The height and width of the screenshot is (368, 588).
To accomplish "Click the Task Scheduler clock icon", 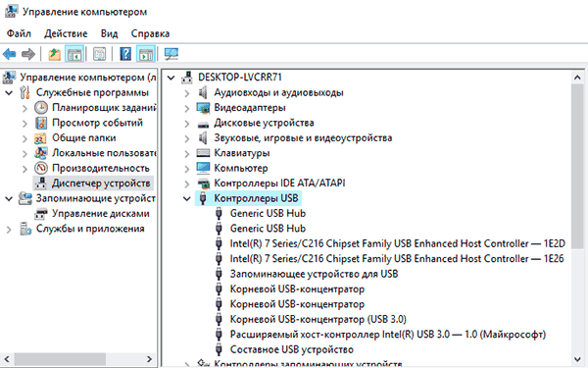I will (x=41, y=108).
